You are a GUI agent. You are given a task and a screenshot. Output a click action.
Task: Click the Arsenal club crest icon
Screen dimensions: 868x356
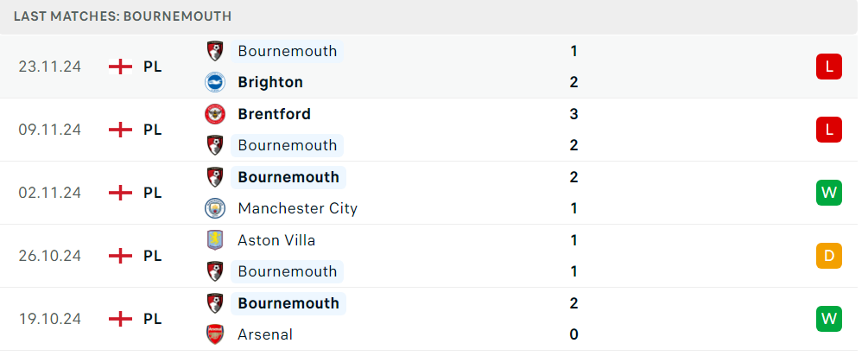pyautogui.click(x=214, y=334)
